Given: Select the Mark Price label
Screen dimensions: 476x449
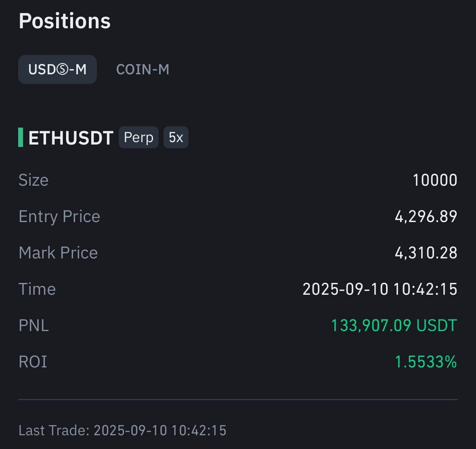Looking at the screenshot, I should (58, 253).
